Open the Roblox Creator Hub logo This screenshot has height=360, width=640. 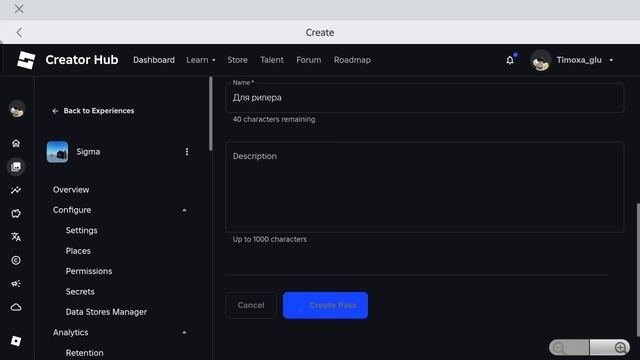coord(26,60)
